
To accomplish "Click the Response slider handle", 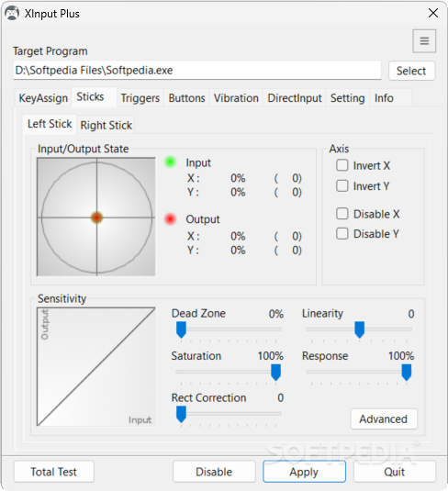I will pyautogui.click(x=407, y=373).
